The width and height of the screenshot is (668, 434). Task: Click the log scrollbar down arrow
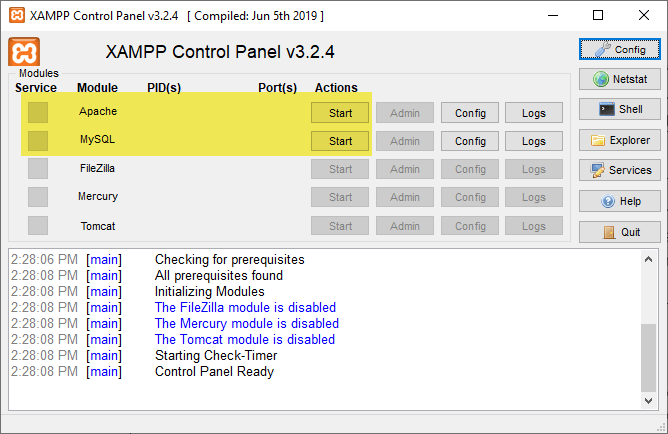648,401
